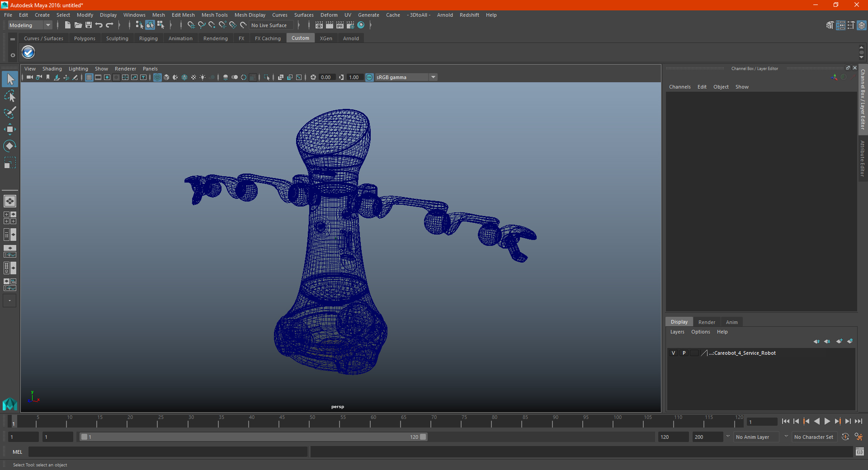The image size is (868, 470).
Task: Move the layer up in Layer Editor
Action: 816,341
